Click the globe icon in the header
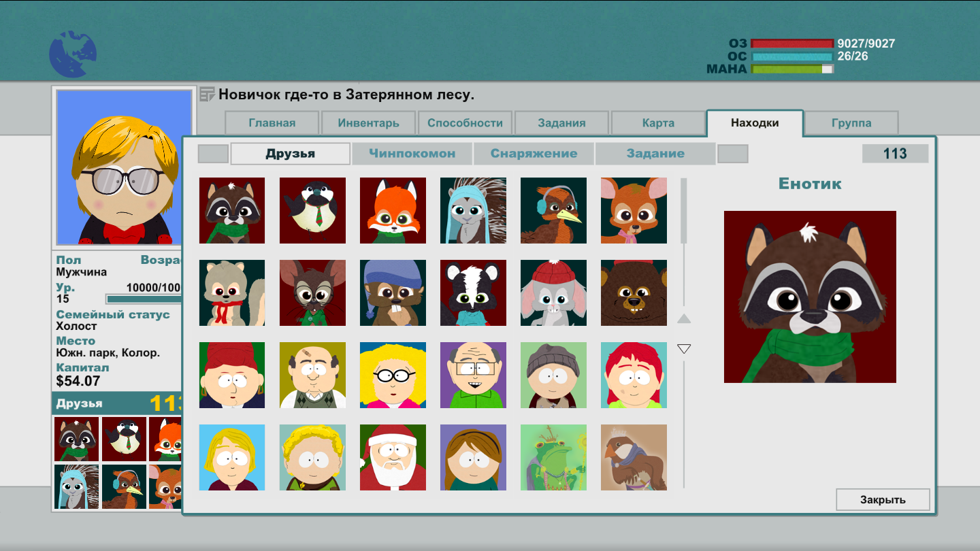This screenshot has width=980, height=551. (x=73, y=54)
